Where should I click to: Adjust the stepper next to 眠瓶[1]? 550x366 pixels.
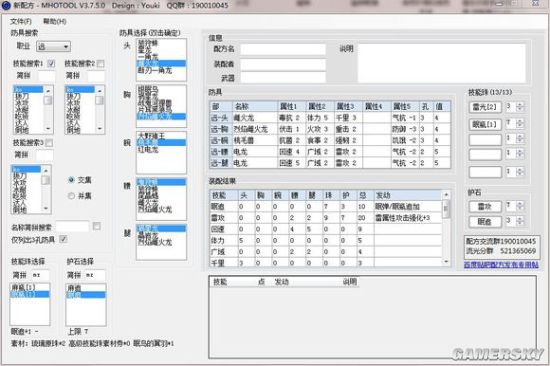[x=520, y=124]
